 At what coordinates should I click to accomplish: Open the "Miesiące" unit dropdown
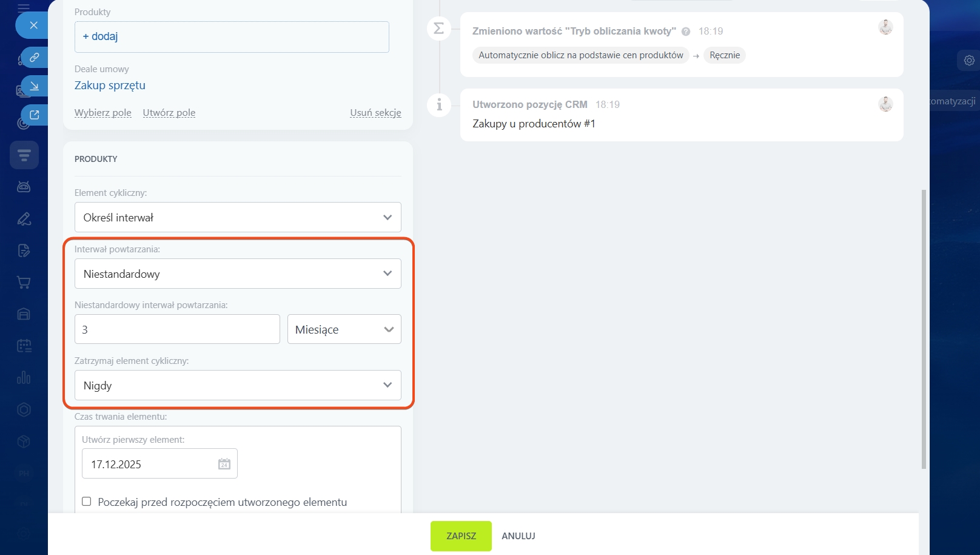coord(344,329)
